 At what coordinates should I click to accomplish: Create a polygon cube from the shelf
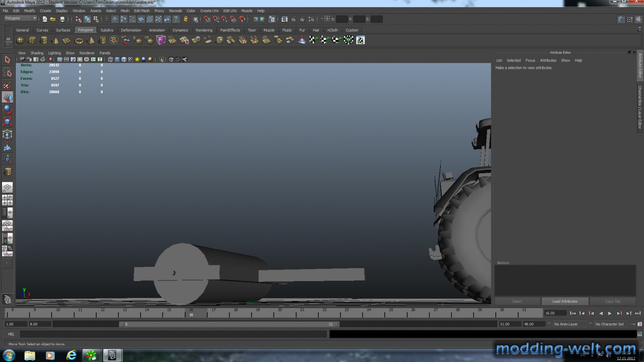[32, 40]
